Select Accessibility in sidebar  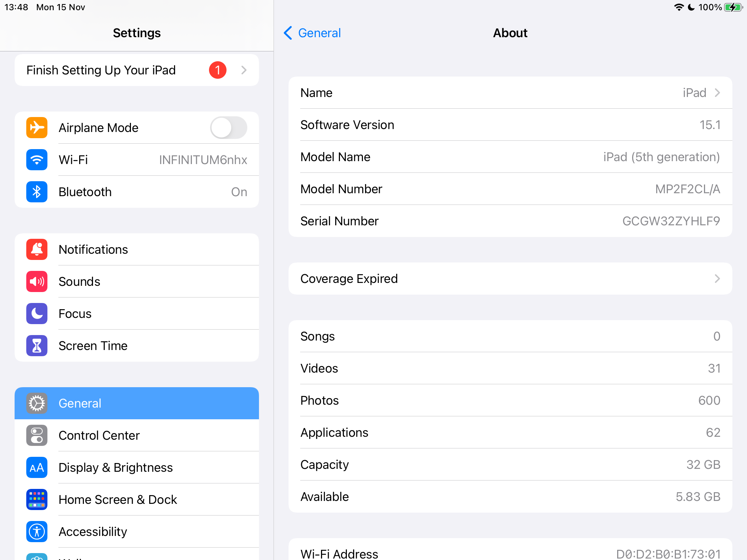tap(137, 532)
